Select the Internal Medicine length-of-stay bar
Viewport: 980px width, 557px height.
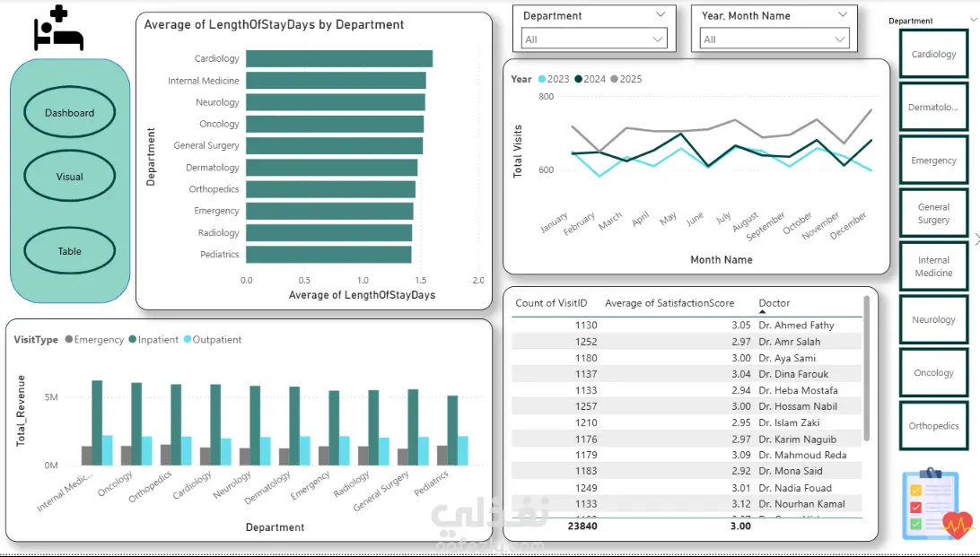pos(337,81)
